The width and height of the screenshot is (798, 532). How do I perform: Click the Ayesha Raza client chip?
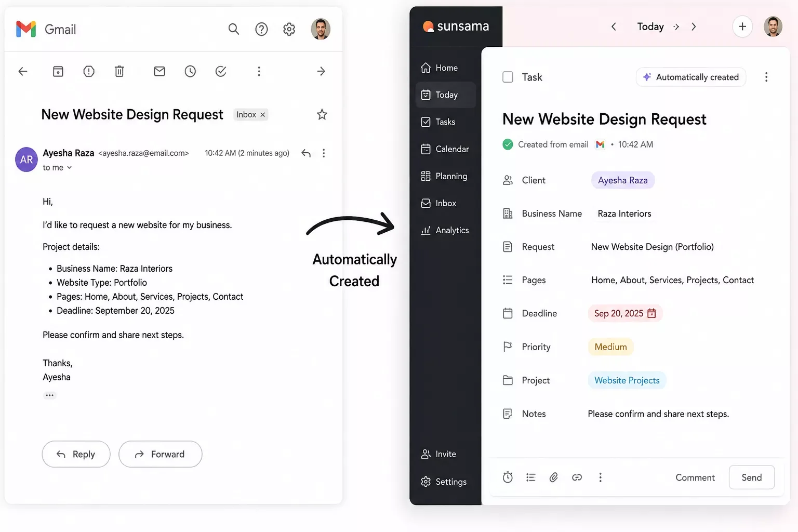coord(623,180)
